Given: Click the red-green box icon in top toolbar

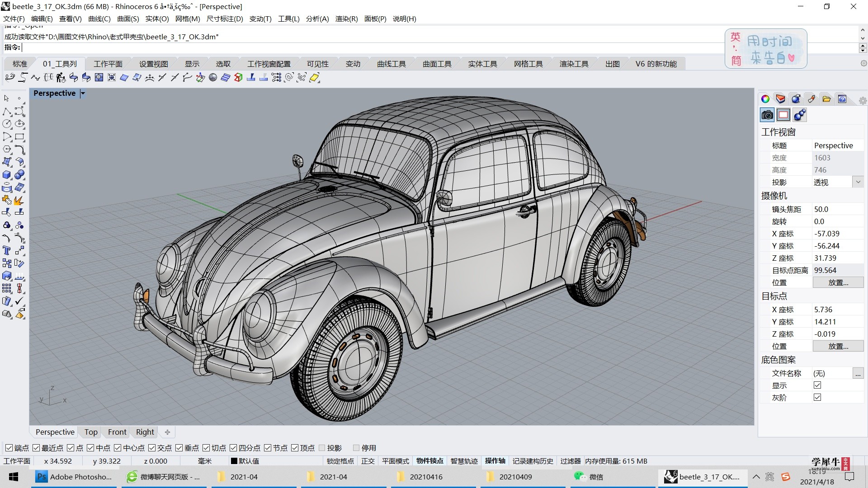Looking at the screenshot, I should pos(238,78).
